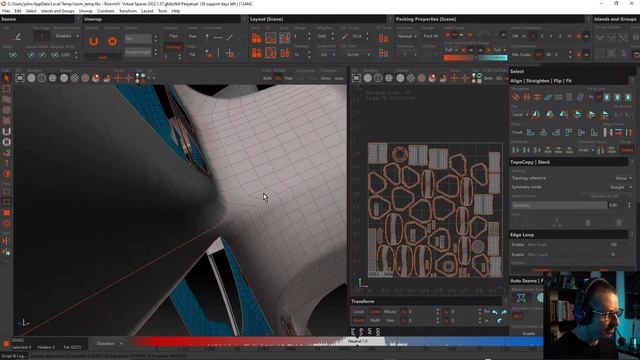Click the Layout Scale icon in top row
This screenshot has width=640, height=360.
tap(284, 38)
